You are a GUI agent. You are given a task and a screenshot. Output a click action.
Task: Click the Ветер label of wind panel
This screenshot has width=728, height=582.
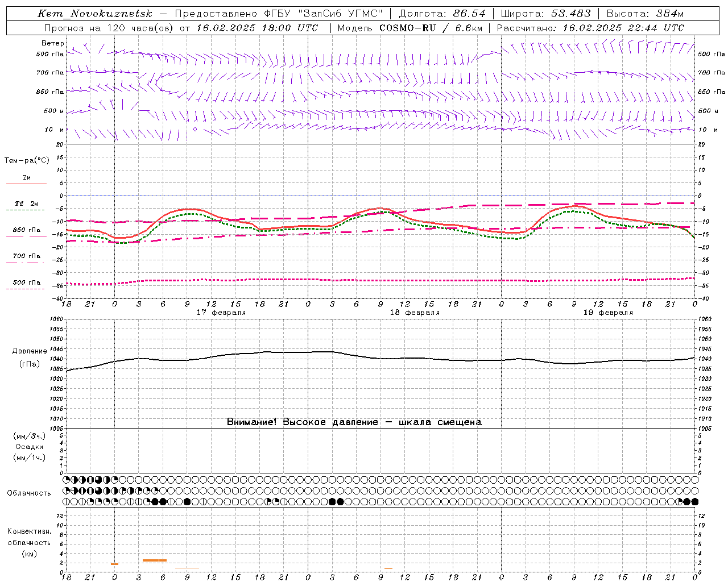tap(53, 43)
